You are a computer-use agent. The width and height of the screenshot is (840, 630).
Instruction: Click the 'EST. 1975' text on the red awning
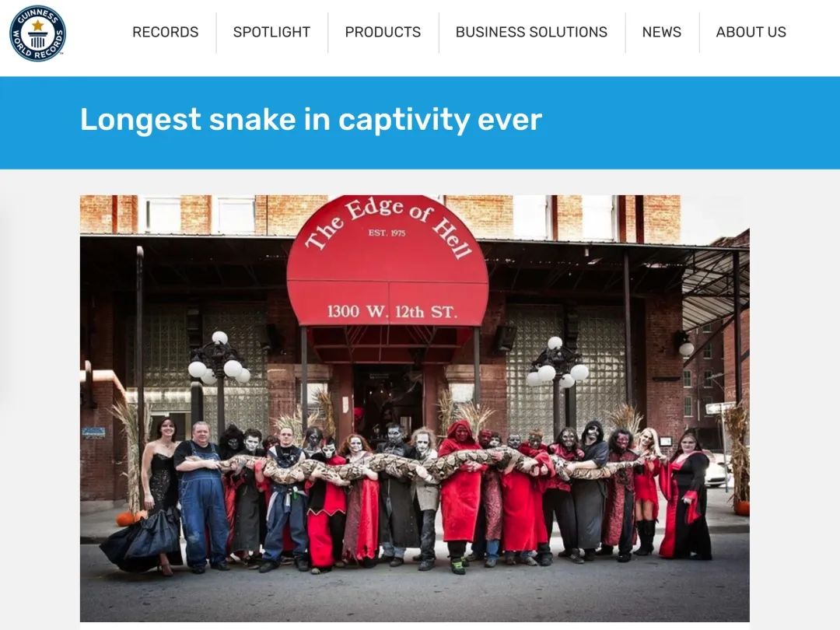387,233
